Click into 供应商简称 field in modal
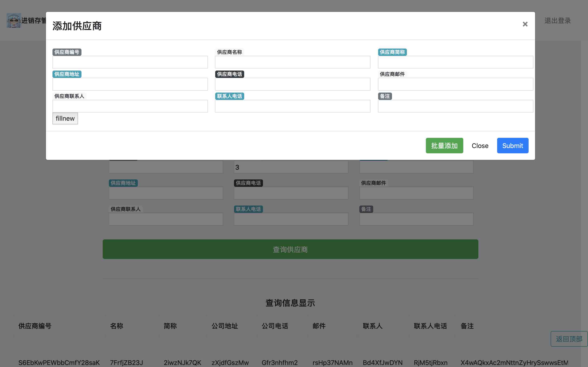 coord(455,62)
